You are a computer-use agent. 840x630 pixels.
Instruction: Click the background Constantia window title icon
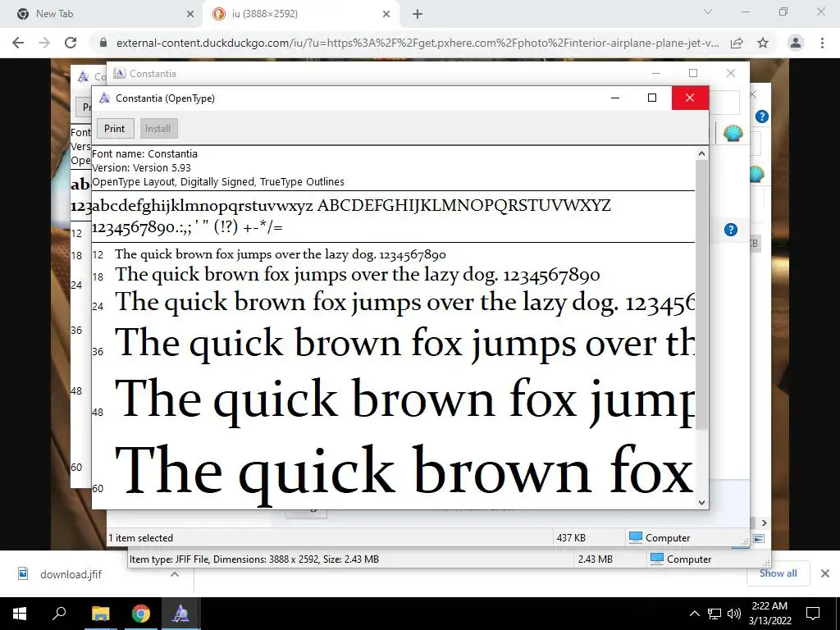(120, 73)
